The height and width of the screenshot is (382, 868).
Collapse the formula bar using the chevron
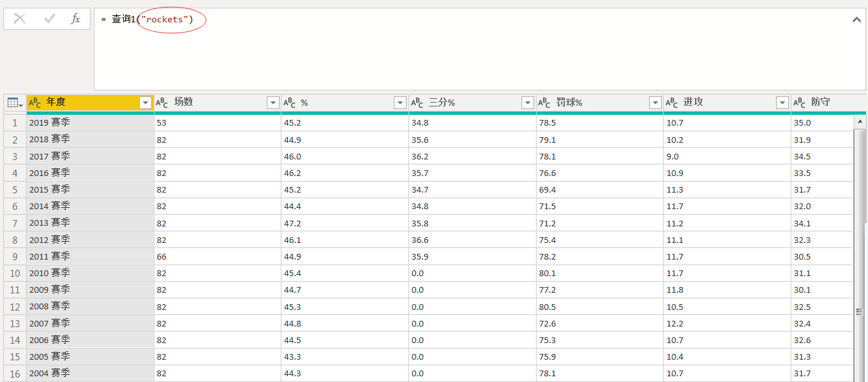(857, 20)
